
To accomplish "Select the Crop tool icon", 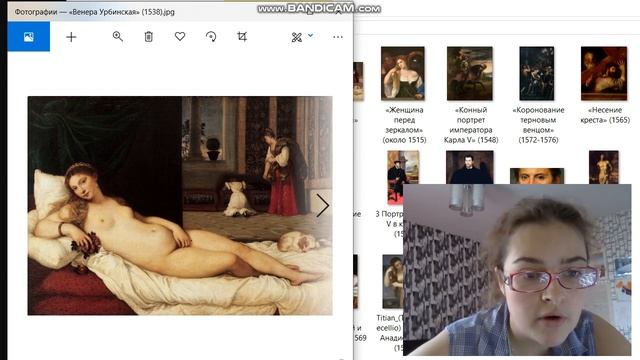I will click(x=242, y=37).
